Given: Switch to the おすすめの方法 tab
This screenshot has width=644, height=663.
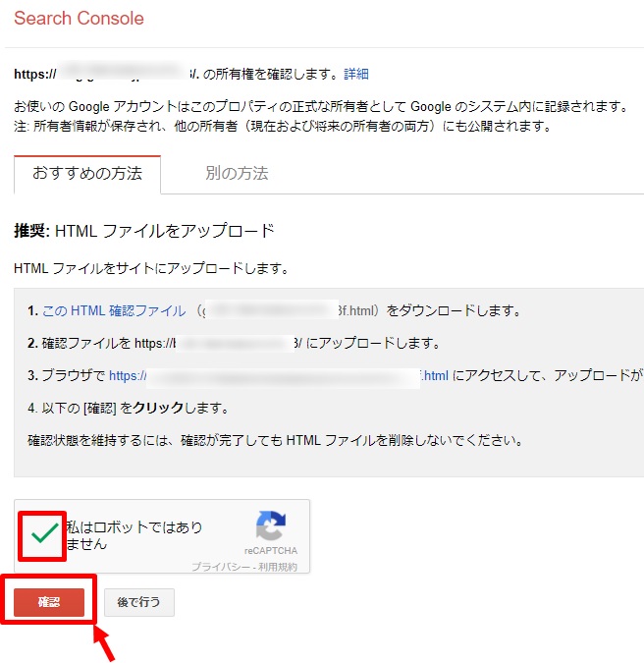Looking at the screenshot, I should (x=87, y=174).
